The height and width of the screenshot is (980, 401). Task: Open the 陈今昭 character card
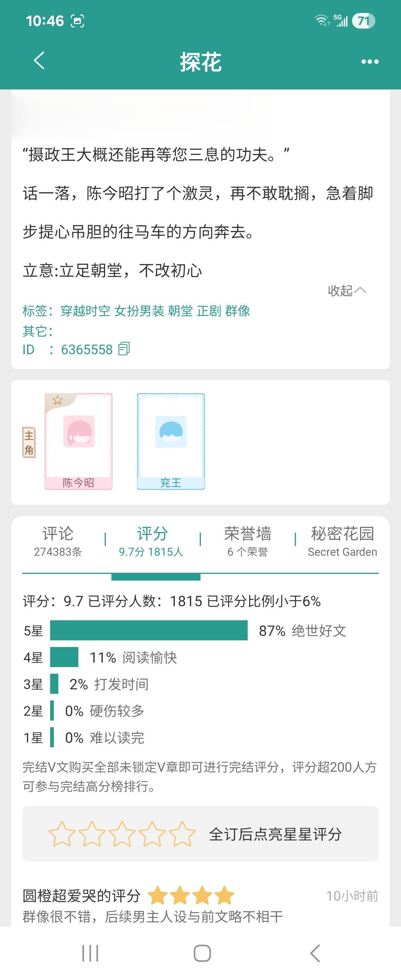(79, 441)
